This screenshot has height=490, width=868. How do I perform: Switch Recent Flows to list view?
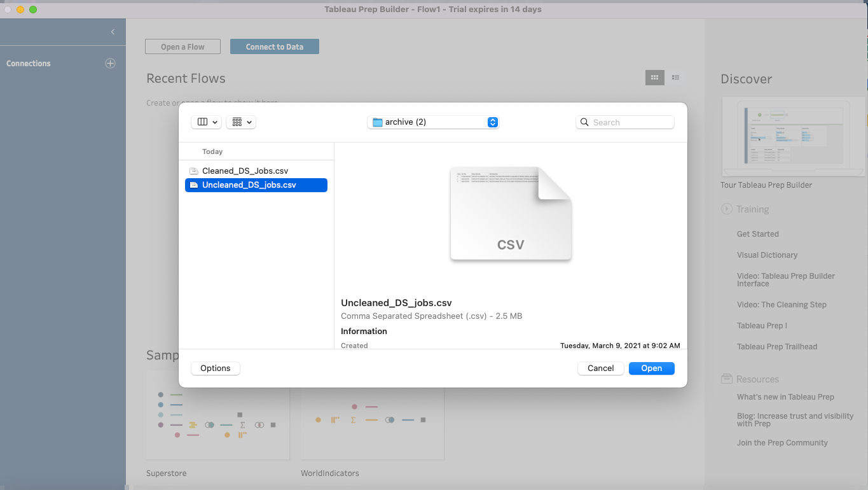click(675, 78)
